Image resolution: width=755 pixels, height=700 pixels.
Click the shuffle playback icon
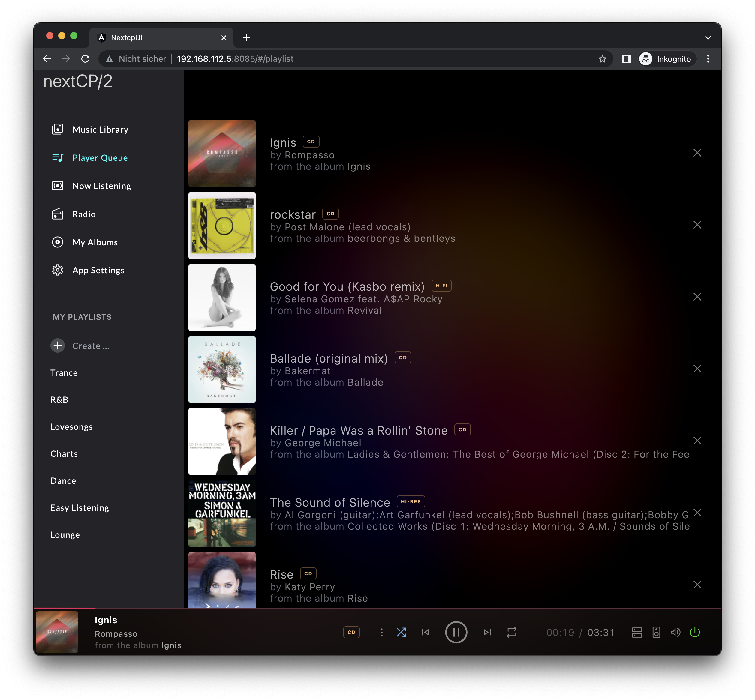coord(401,632)
